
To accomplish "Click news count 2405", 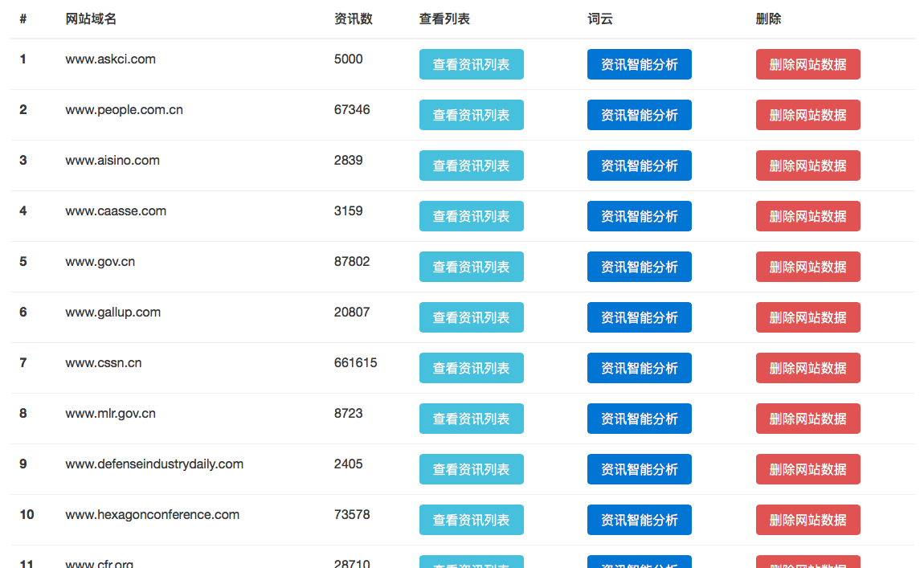I will [x=348, y=464].
